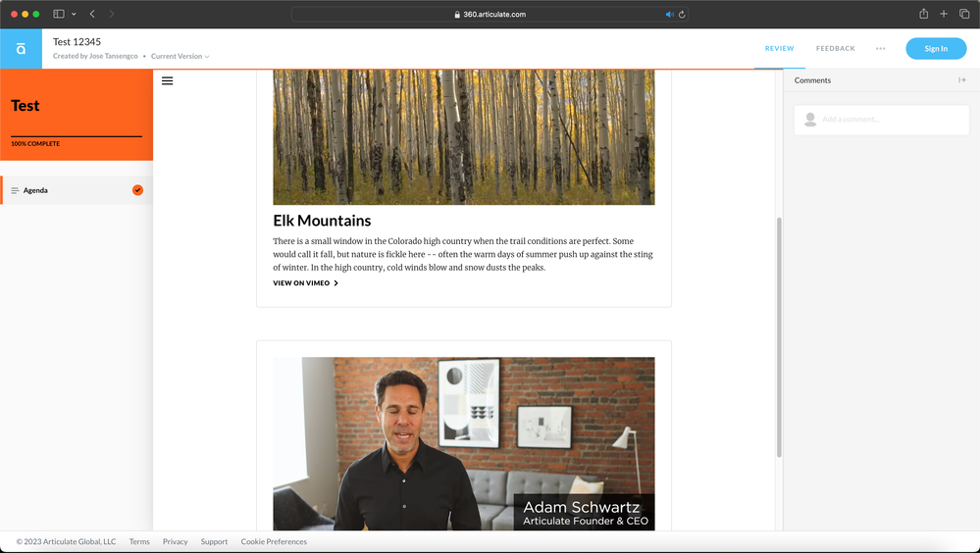The height and width of the screenshot is (553, 980).
Task: Click the Elk Mountains forest video thumbnail
Action: click(x=464, y=137)
